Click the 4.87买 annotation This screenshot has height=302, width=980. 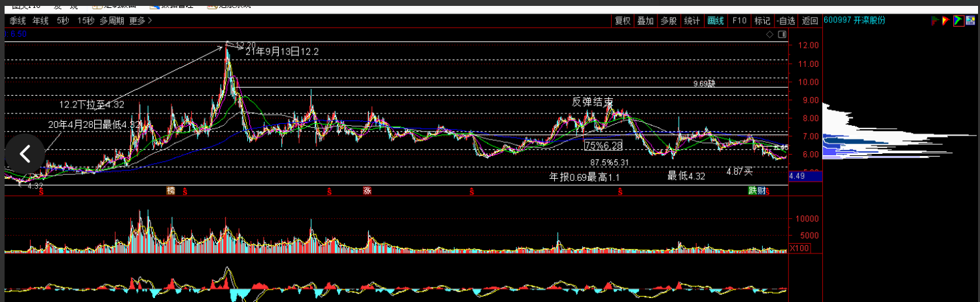pos(740,172)
